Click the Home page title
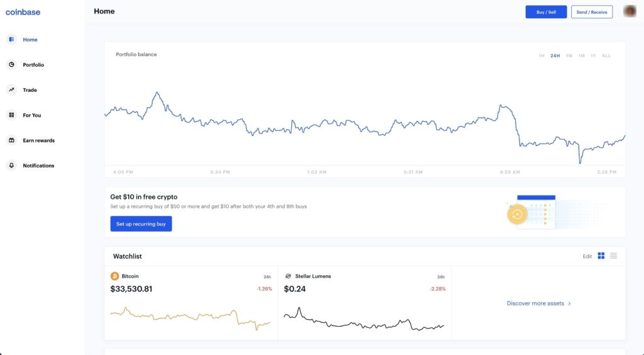The width and height of the screenshot is (644, 355). pyautogui.click(x=104, y=11)
